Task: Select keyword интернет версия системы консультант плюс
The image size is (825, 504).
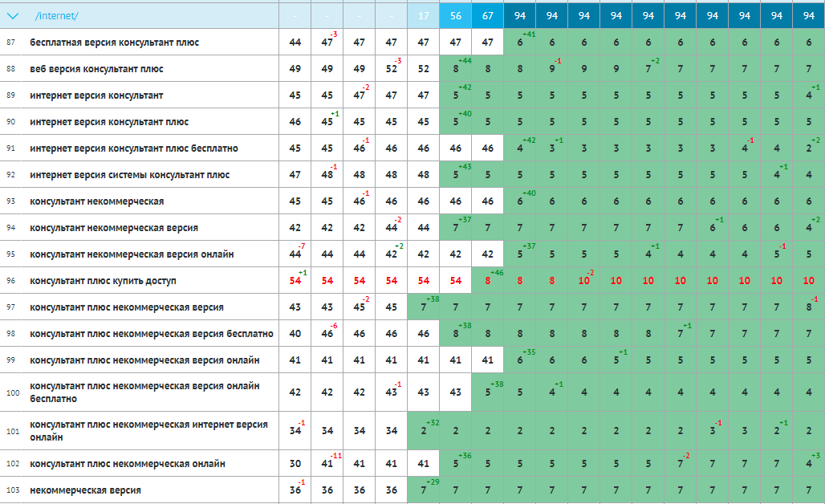Action: point(129,175)
